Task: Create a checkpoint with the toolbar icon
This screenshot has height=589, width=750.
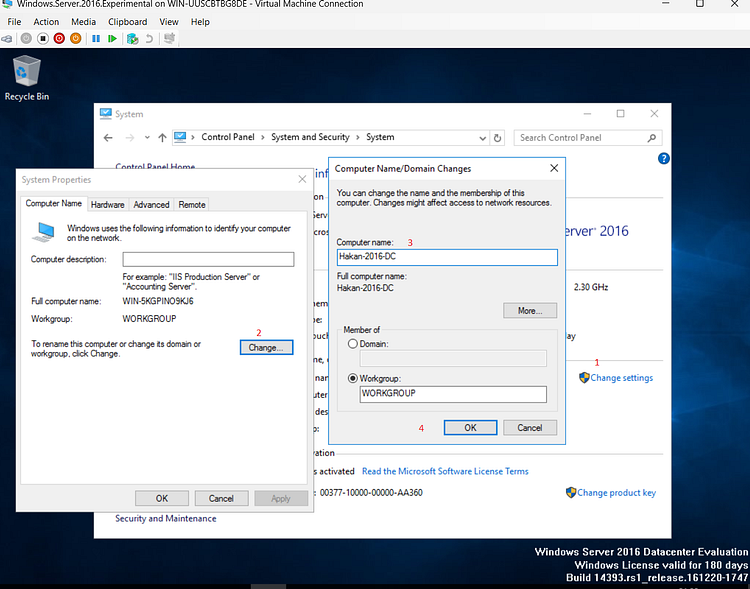Action: point(132,38)
